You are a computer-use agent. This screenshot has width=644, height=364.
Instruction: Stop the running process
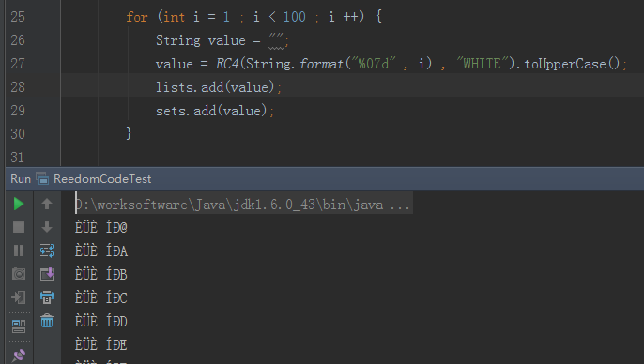point(19,227)
